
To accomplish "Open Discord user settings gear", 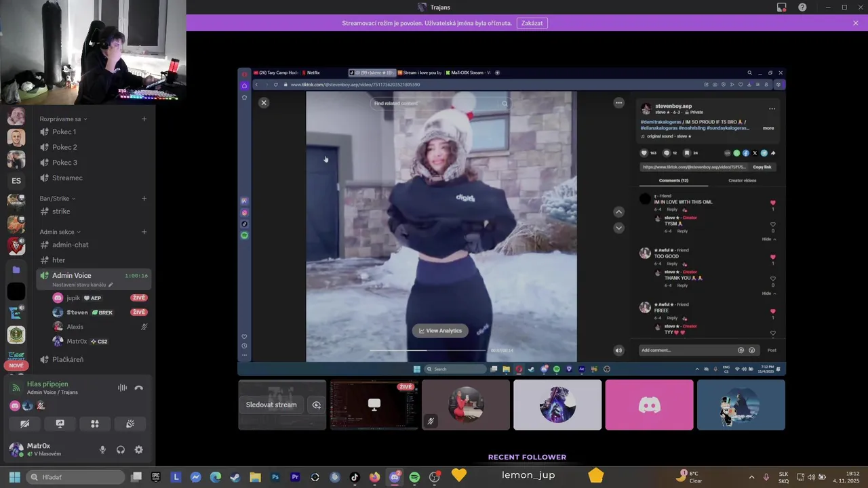I will [x=139, y=449].
